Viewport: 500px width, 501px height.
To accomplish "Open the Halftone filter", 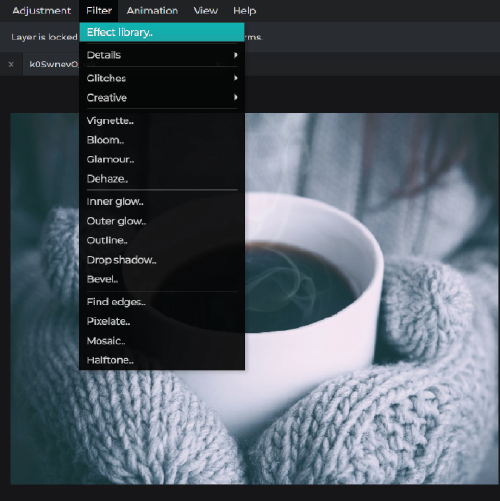I will 162,360.
